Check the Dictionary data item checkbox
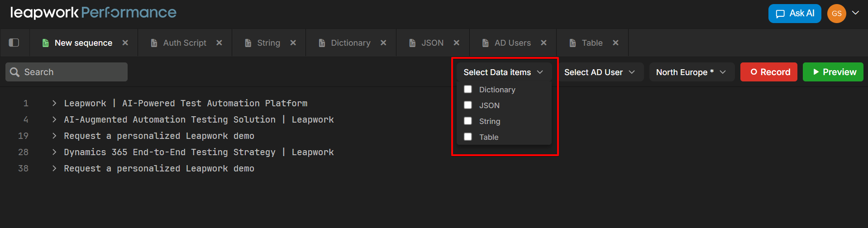The height and width of the screenshot is (228, 868). coord(468,89)
